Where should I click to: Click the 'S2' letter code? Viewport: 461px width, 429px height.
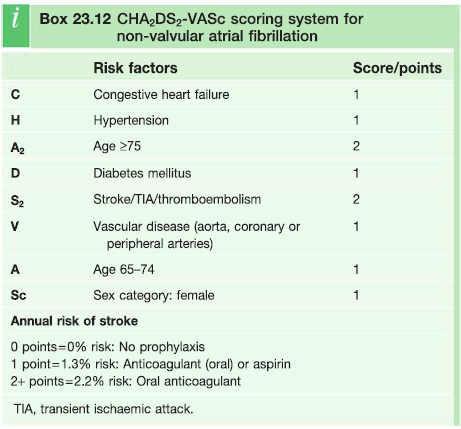point(17,201)
